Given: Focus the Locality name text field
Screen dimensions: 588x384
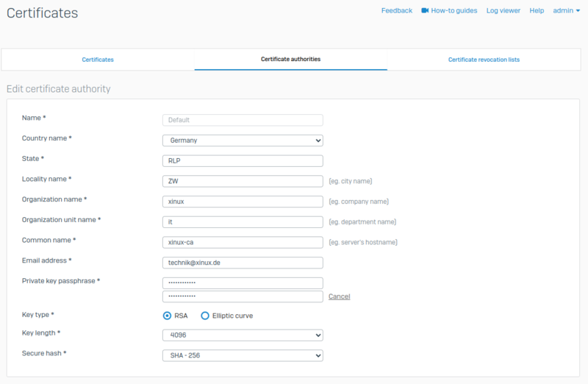Looking at the screenshot, I should [x=242, y=181].
